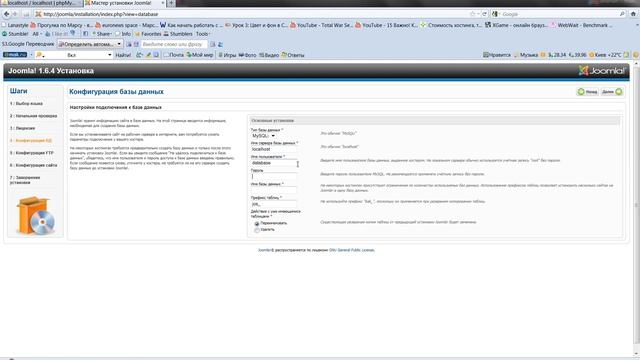Open a new browser tab with plus
The image size is (640, 360).
pyautogui.click(x=171, y=3)
